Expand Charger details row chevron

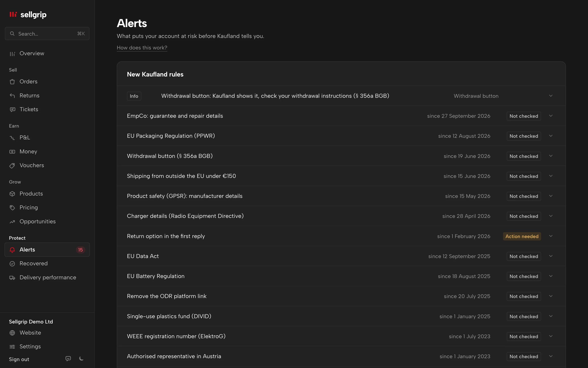tap(551, 216)
